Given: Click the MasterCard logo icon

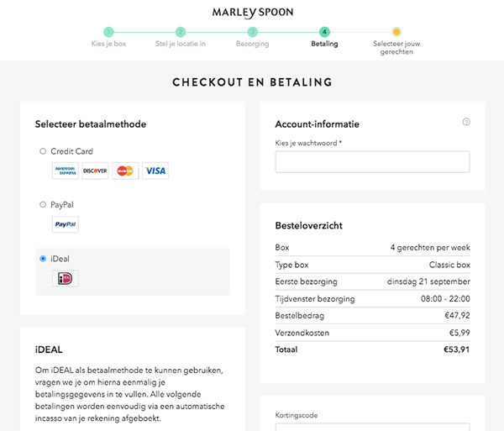Looking at the screenshot, I should coord(125,171).
